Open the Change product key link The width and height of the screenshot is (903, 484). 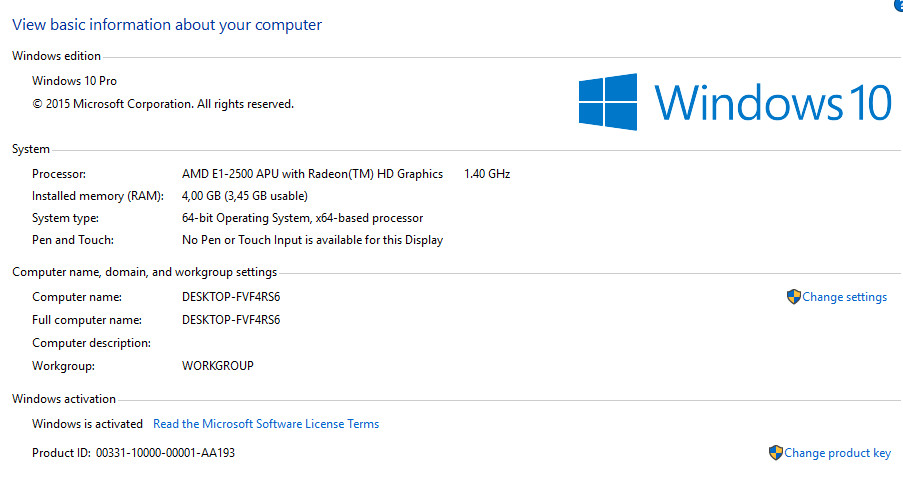[837, 453]
